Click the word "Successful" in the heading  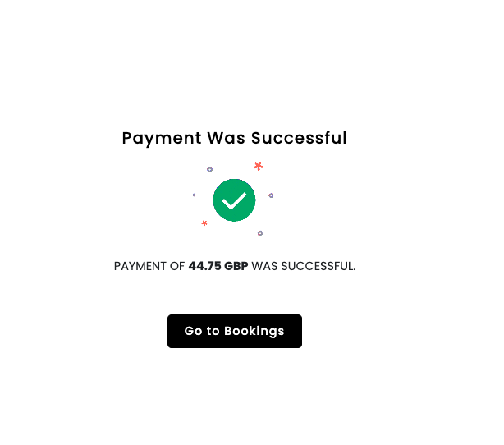299,138
